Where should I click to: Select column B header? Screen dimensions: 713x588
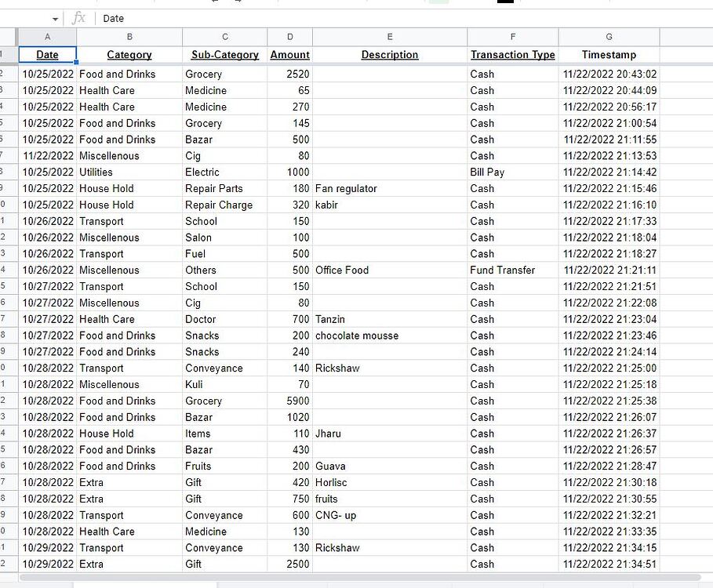pos(129,37)
